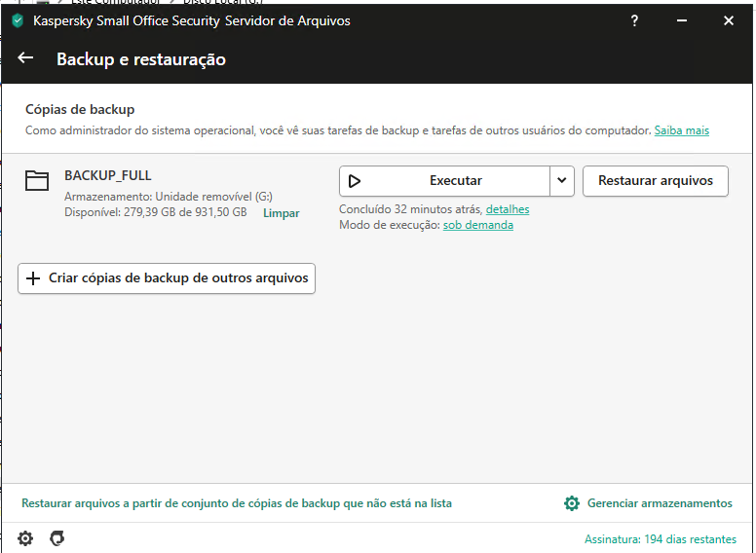Run the backup with the Executar button
The height and width of the screenshot is (553, 756).
[x=444, y=181]
